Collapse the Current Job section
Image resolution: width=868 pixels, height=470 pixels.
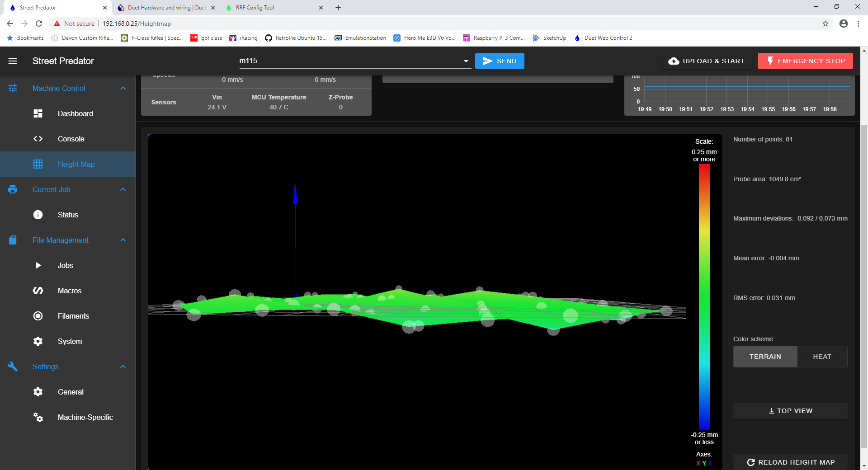pyautogui.click(x=123, y=189)
